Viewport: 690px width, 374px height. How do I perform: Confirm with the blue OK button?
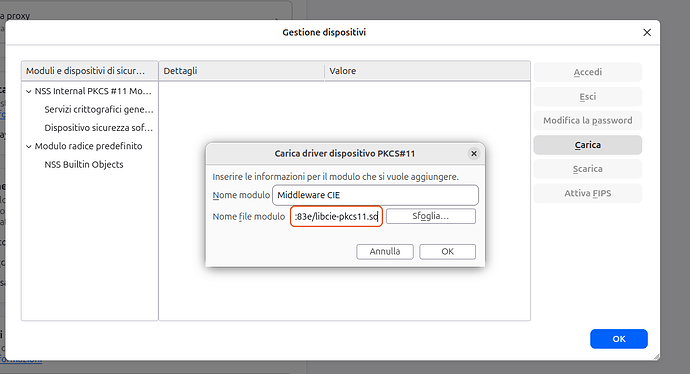click(x=619, y=339)
